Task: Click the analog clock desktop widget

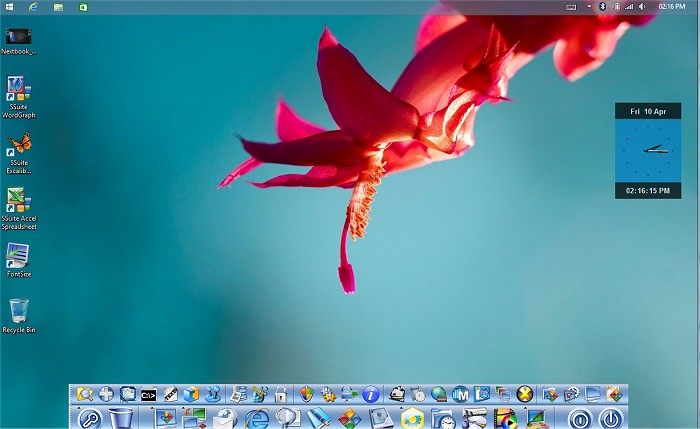Action: [x=648, y=150]
